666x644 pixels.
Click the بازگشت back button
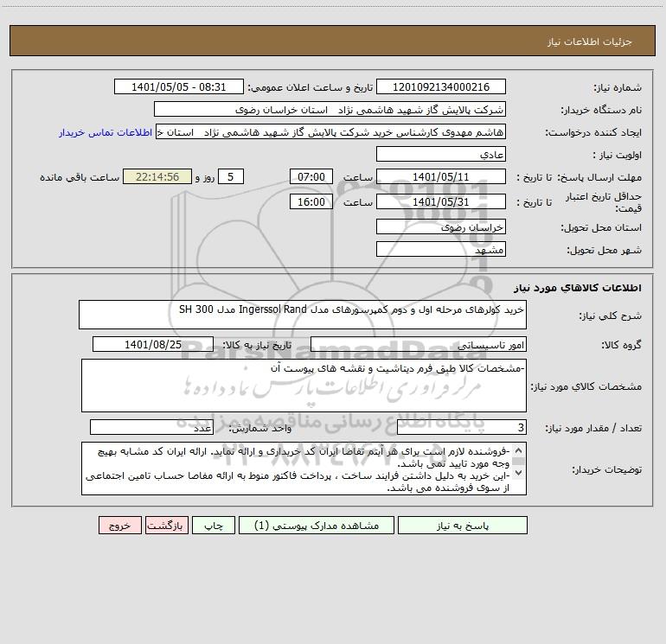(166, 526)
